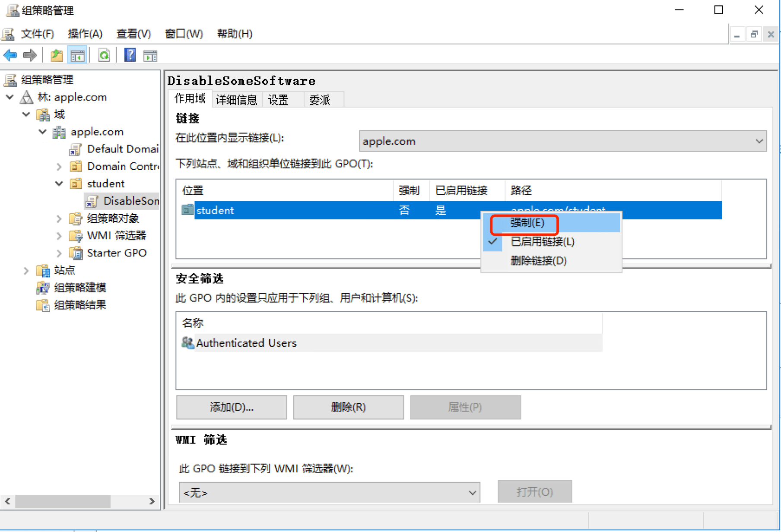Image resolution: width=781 pixels, height=532 pixels.
Task: Click the refresh toolbar icon
Action: click(x=104, y=55)
